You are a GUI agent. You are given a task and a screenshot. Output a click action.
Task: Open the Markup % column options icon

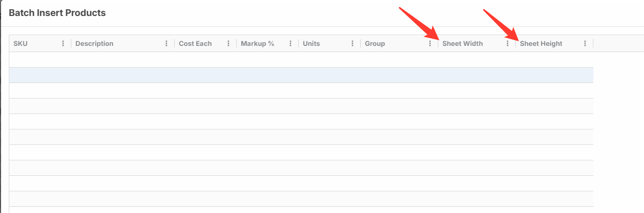tap(290, 44)
